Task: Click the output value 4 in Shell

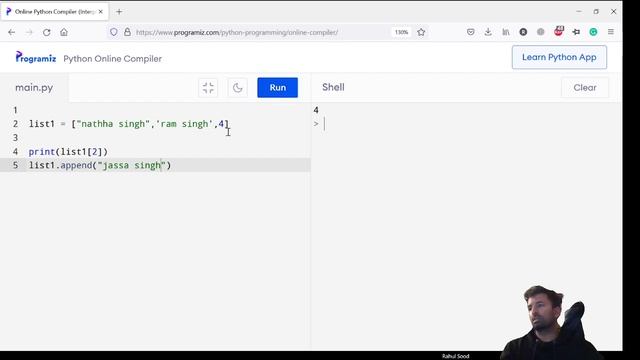Action: (316, 110)
